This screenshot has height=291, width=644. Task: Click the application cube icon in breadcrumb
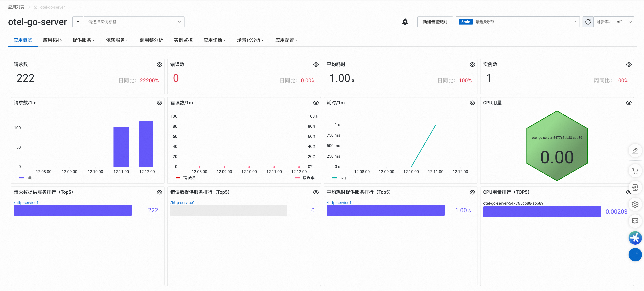(35, 8)
